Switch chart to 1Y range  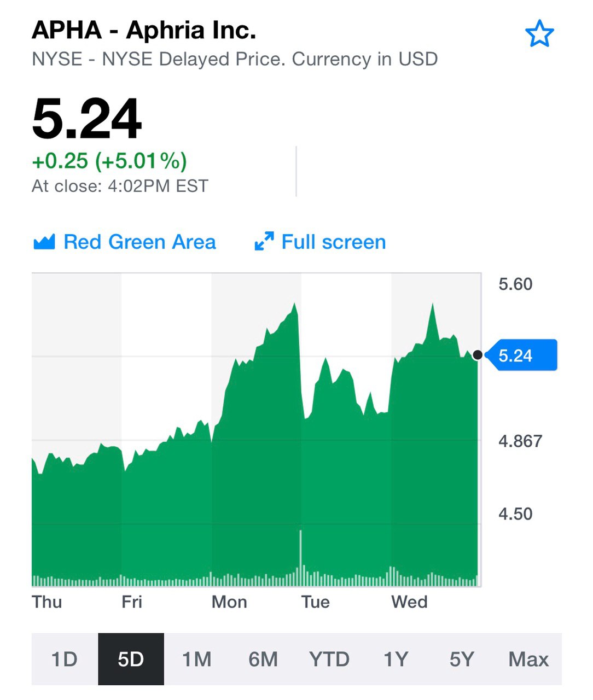point(396,659)
